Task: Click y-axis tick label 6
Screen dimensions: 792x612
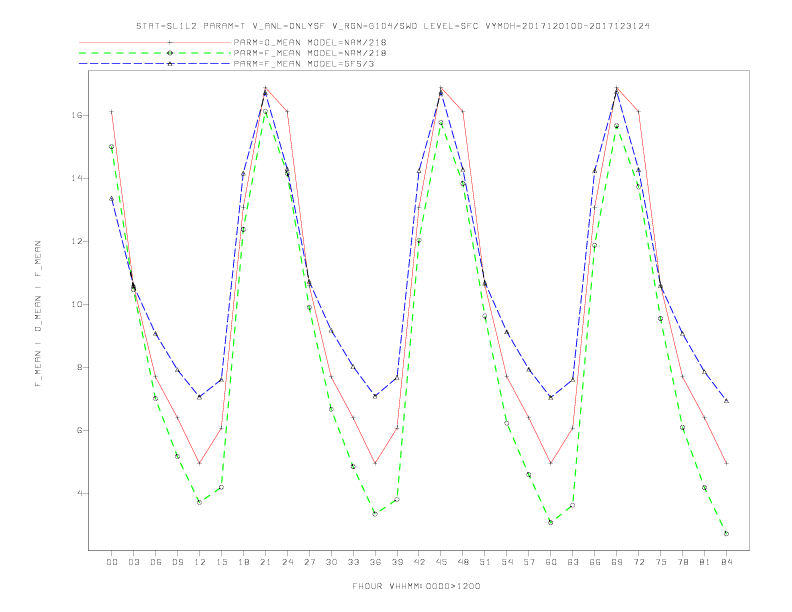Action: pos(80,431)
